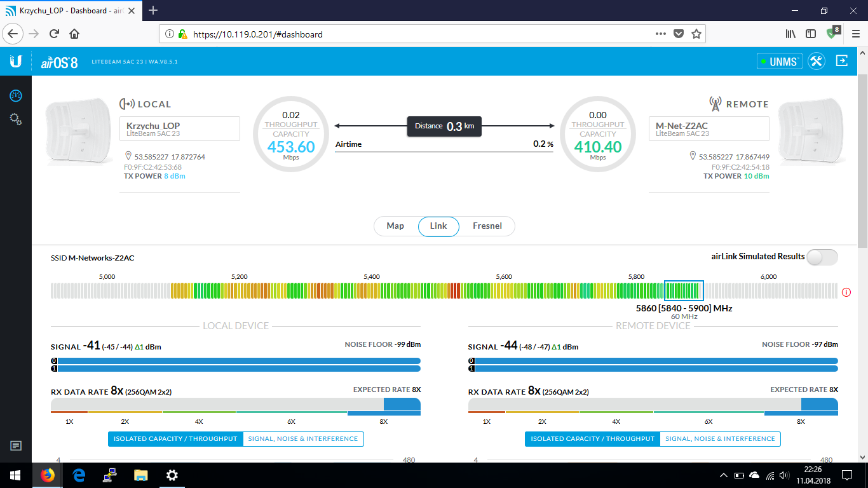Click the Firefox reload button

54,34
